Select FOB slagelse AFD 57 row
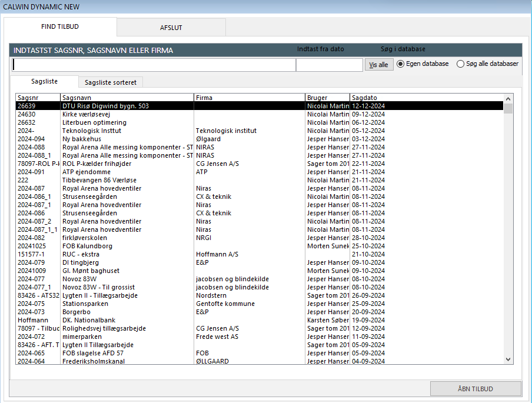 tap(260, 353)
